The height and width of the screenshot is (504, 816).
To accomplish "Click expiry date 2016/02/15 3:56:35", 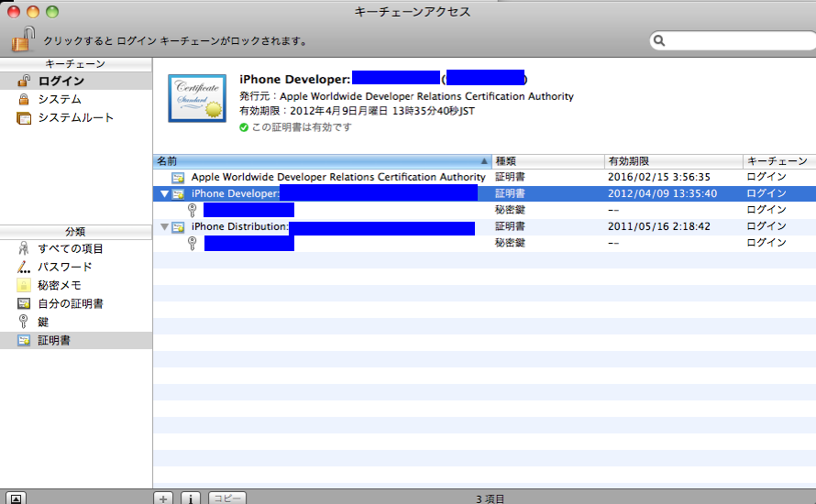I will (x=659, y=177).
